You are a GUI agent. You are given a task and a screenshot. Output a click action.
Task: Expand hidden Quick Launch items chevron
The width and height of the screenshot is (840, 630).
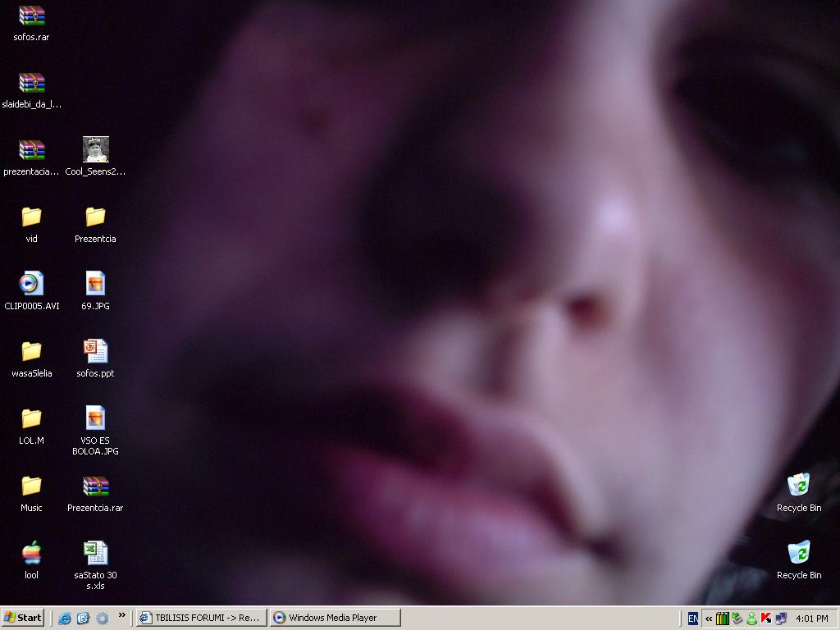coord(122,615)
